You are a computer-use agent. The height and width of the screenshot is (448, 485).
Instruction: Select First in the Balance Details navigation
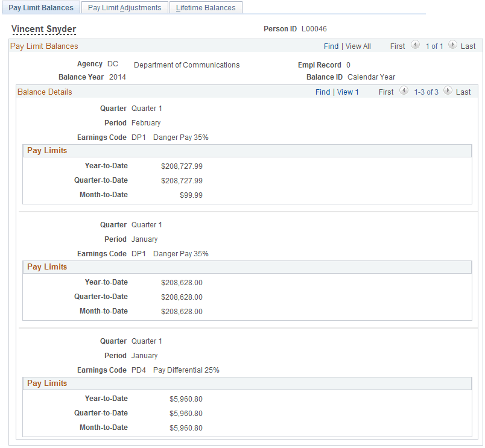pos(385,92)
